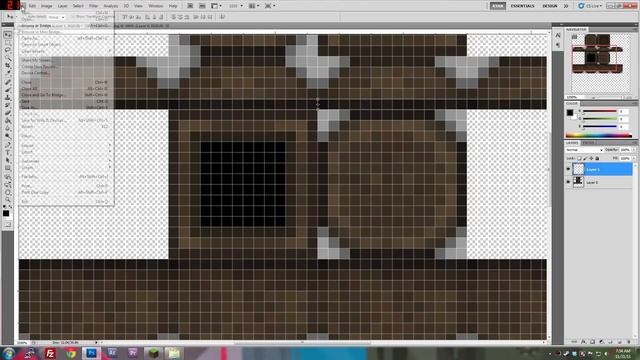The image size is (640, 360).
Task: Pick a color from the spectrum ramp
Action: [598, 135]
